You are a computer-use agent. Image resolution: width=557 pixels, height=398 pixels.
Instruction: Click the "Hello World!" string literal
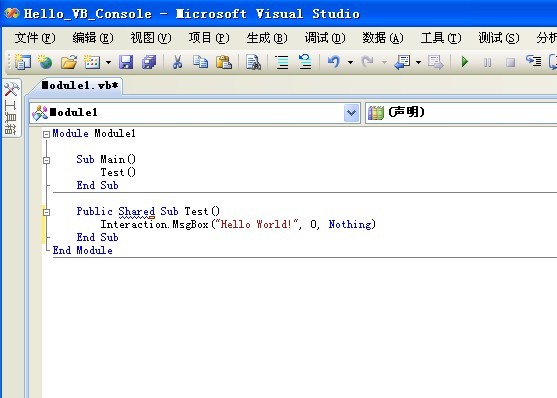(256, 224)
